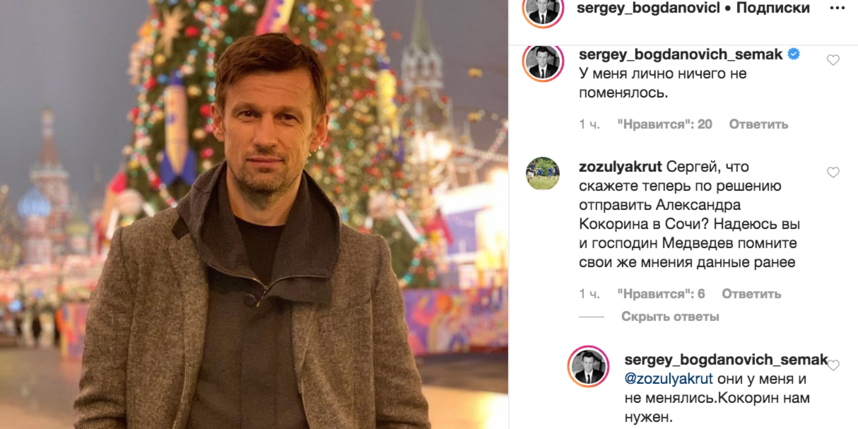Viewport: 858px width, 429px height.
Task: Click the post photo of man by tree
Action: [254, 214]
